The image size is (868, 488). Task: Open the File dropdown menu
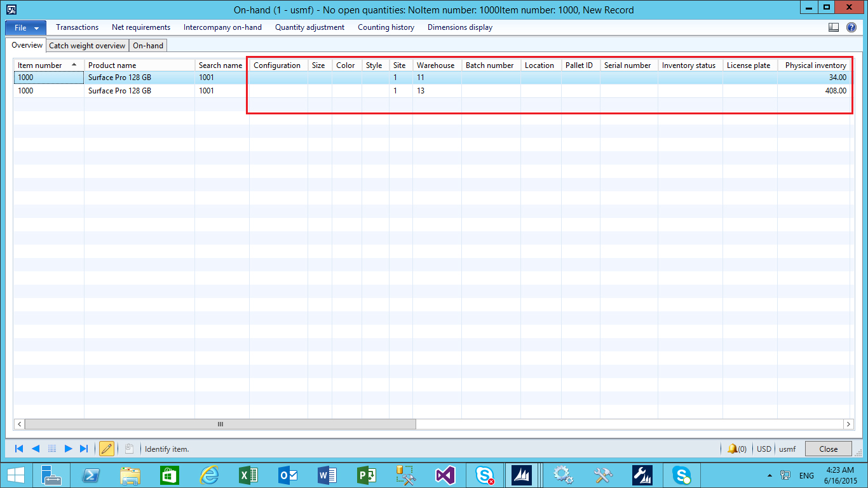[x=25, y=27]
